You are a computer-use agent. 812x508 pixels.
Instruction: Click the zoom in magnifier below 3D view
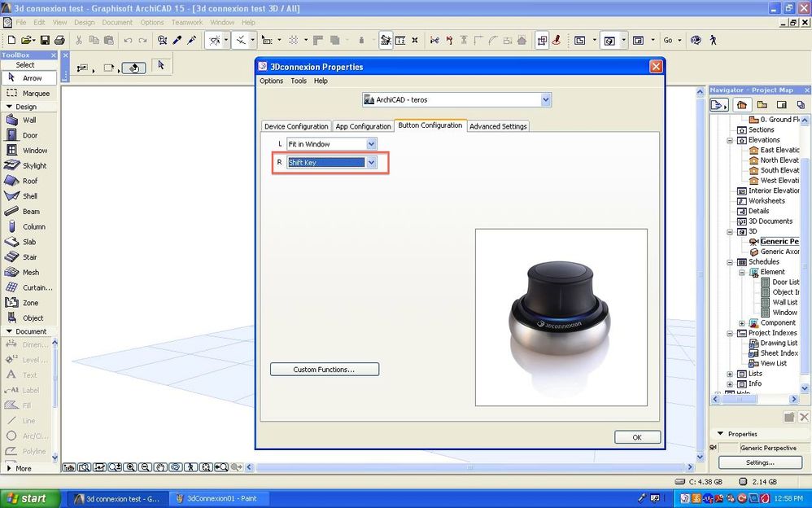coord(130,467)
